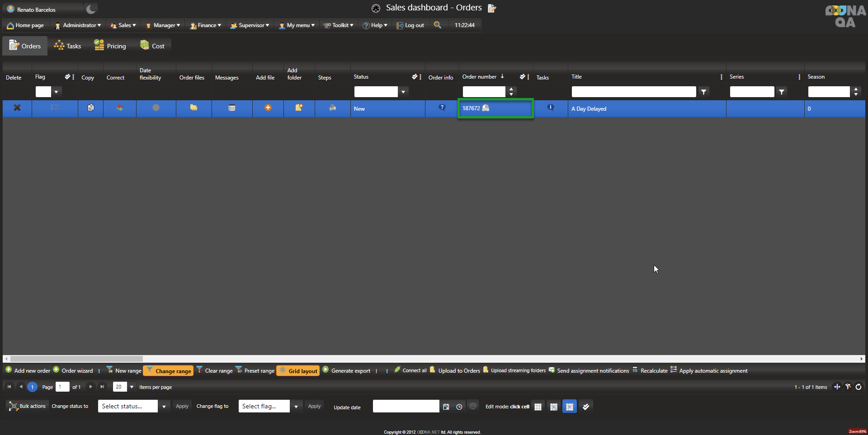This screenshot has height=435, width=868.
Task: Click the horizontal scrollbar thumb below the grid
Action: (x=76, y=359)
